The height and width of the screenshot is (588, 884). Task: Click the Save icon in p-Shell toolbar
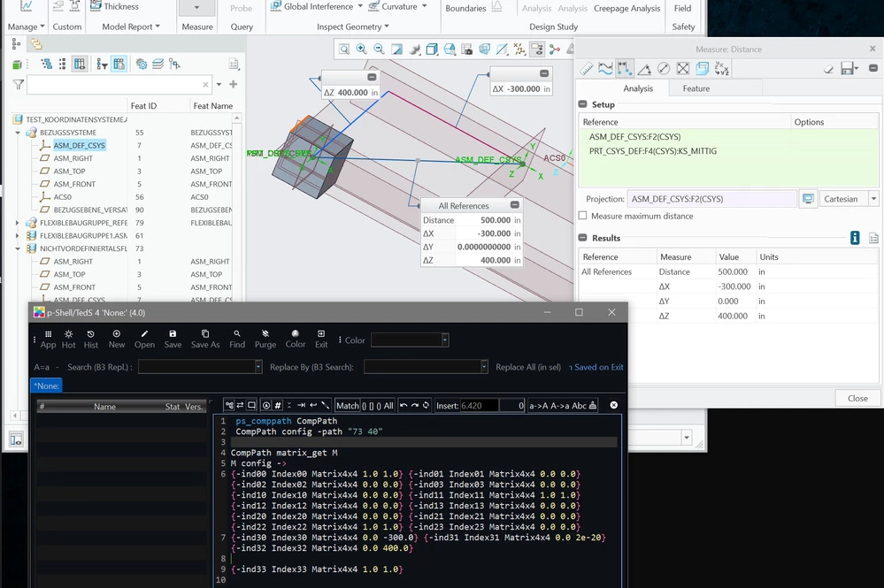(173, 339)
